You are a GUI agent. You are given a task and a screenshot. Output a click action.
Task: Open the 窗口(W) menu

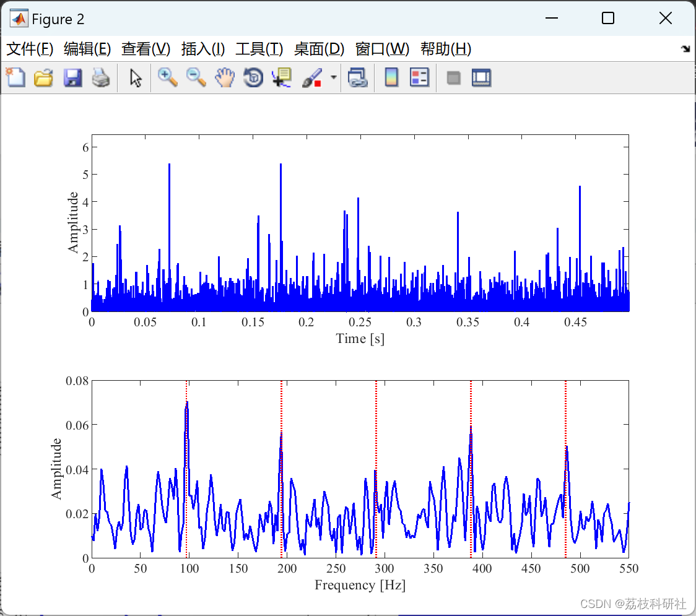[382, 49]
